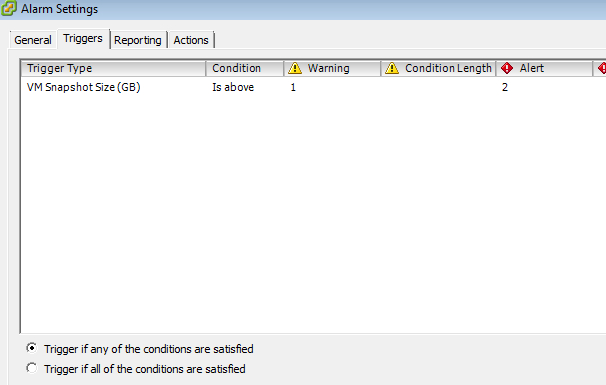
Task: Click the Warning value '1' cell
Action: point(293,87)
